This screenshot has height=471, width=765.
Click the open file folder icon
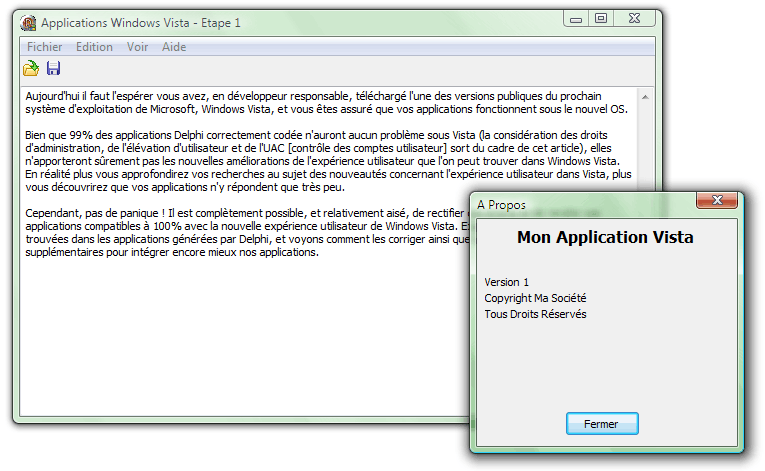pos(31,68)
